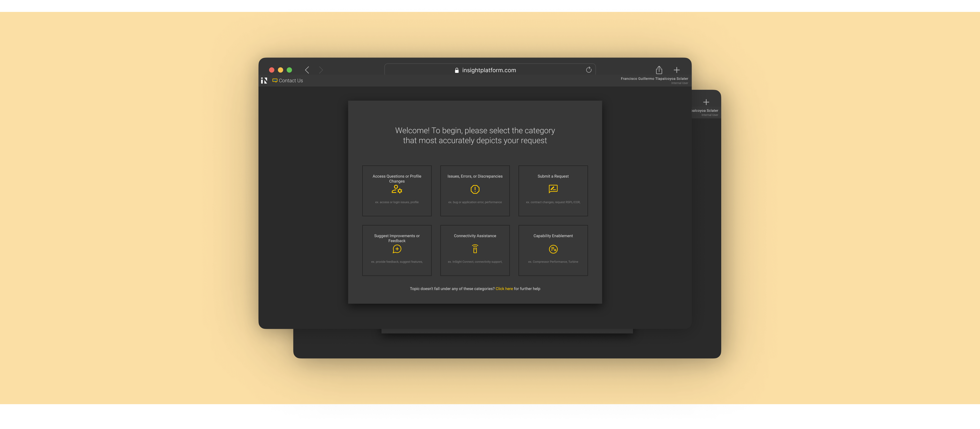Click the forward navigation arrow
Viewport: 980px width, 429px height.
point(321,70)
